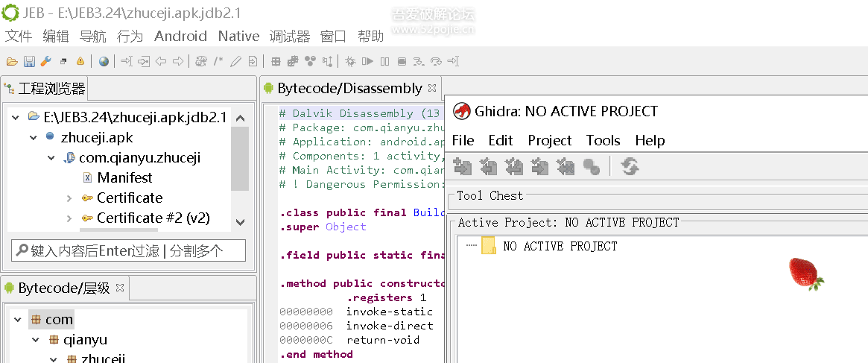Click the decompile icon in JEB toolbar

(201, 62)
